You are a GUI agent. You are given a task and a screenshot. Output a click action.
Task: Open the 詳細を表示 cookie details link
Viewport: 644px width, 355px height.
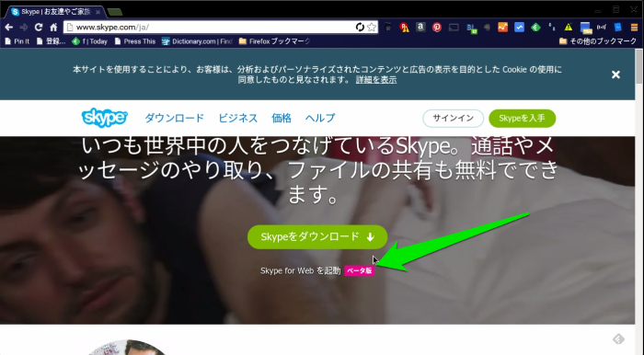[376, 80]
